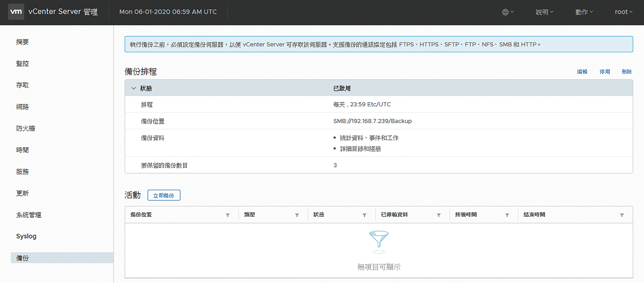
Task: Go to 系統管理 in sidebar
Action: [x=29, y=215]
